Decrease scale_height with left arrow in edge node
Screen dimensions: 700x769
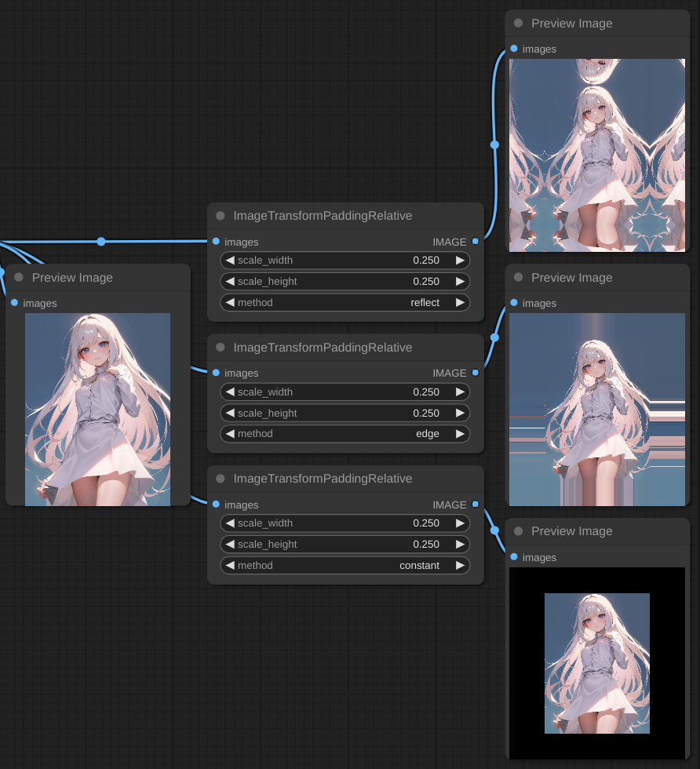point(231,413)
